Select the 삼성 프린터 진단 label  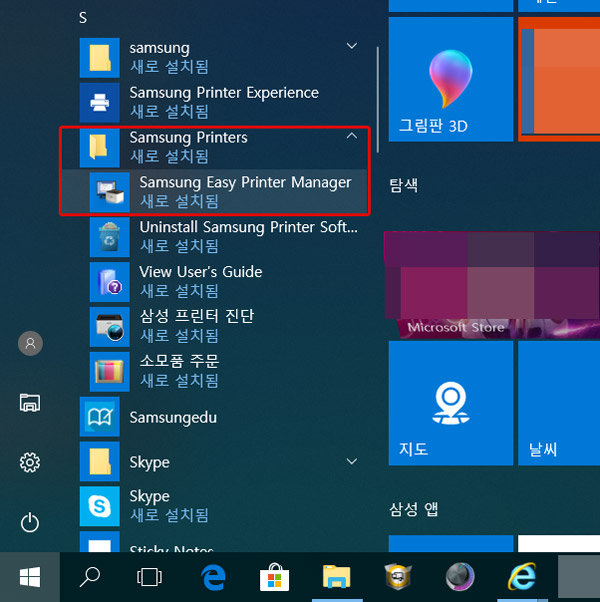(x=197, y=316)
